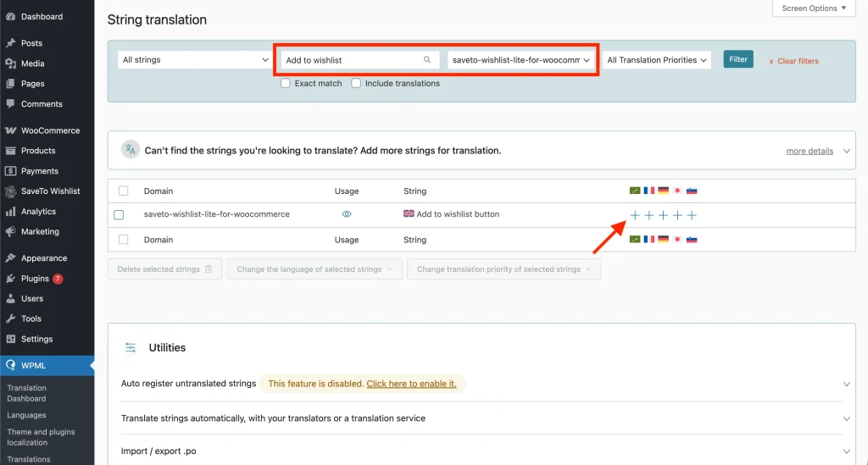The image size is (868, 465).
Task: Click the SaveTo Wishlist sidebar icon
Action: (x=10, y=191)
